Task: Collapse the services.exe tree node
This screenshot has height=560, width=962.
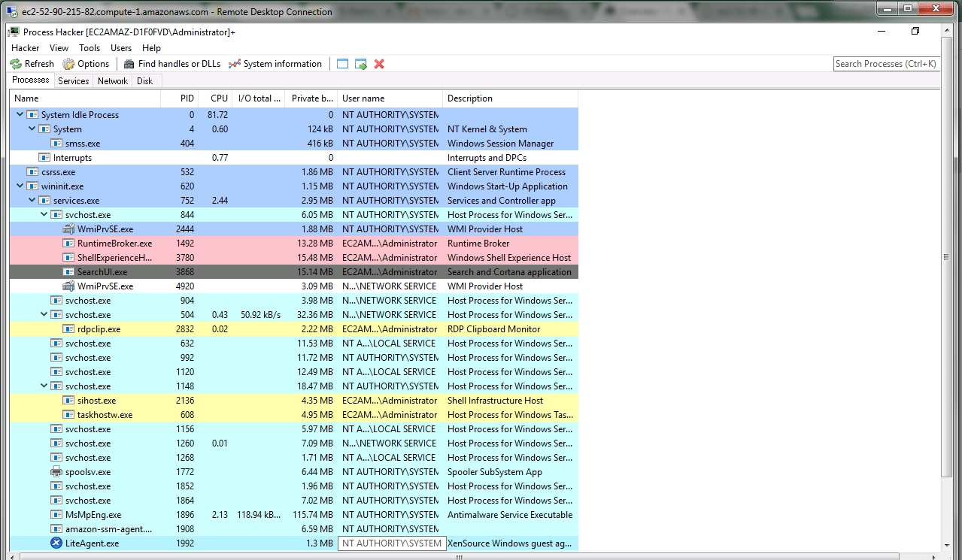Action: coord(32,201)
